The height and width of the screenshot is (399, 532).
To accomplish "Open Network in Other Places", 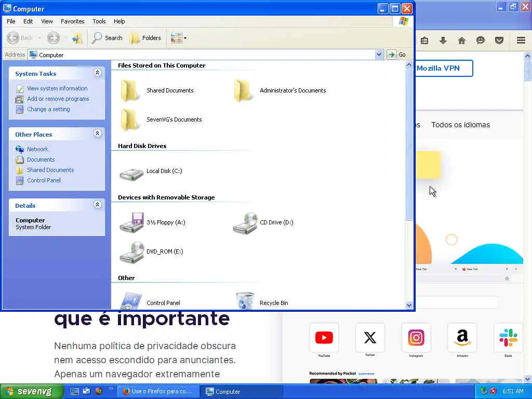I will coord(37,149).
